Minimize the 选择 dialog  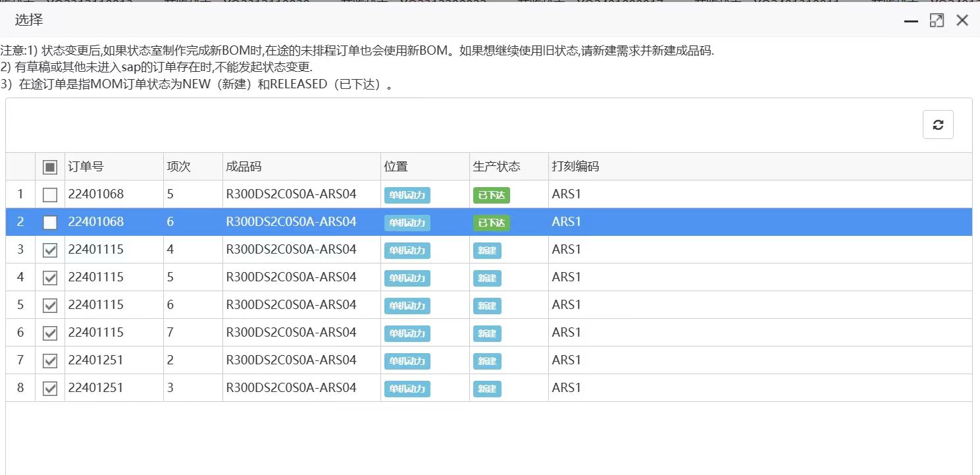tap(911, 21)
